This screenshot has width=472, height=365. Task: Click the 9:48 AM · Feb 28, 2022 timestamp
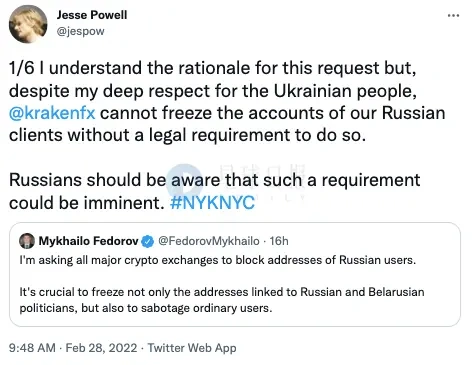click(x=73, y=348)
